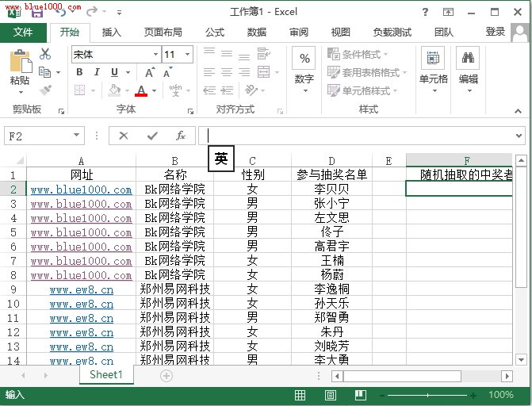Open 单元格样式 cell styles menu

click(x=362, y=90)
